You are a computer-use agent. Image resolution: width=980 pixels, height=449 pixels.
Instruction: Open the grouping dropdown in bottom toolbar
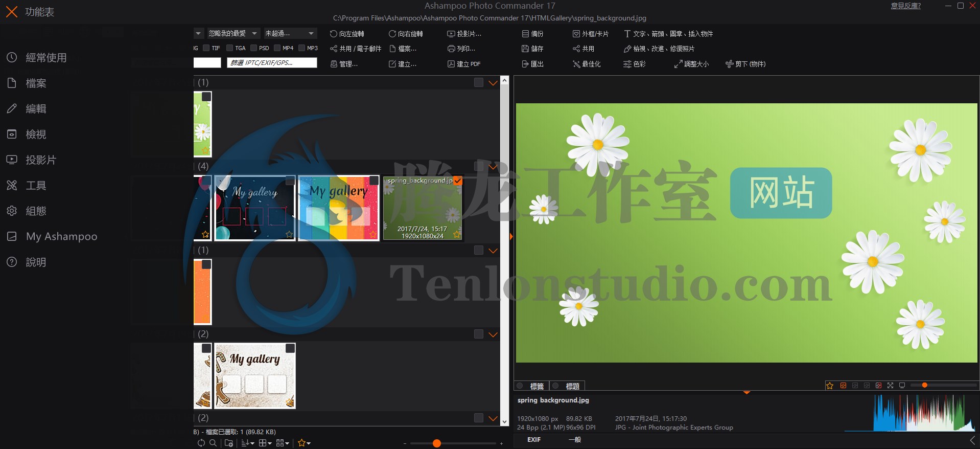tap(283, 443)
